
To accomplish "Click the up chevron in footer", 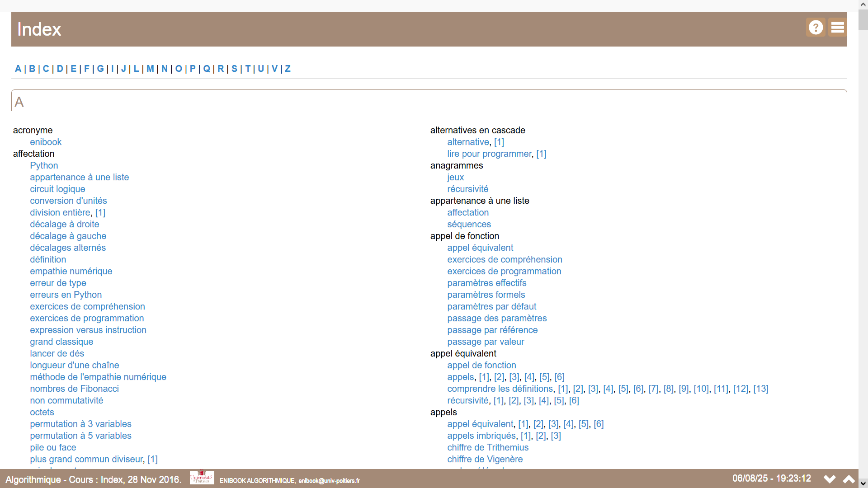I will point(849,479).
